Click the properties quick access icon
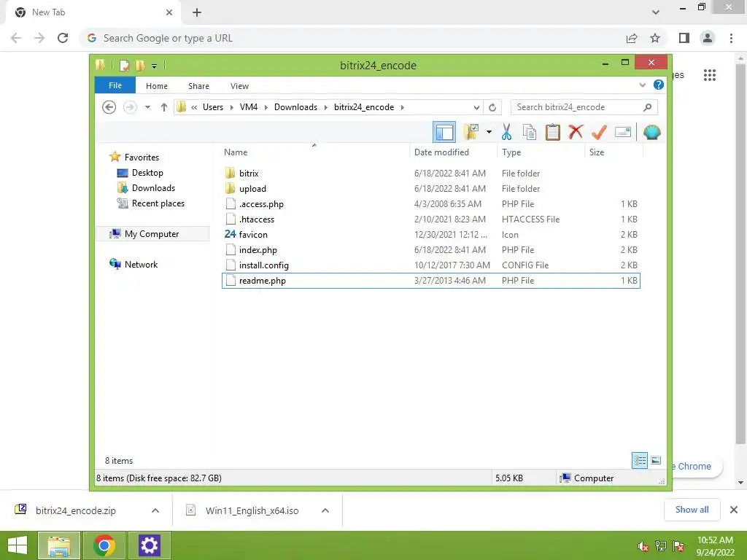 124,65
